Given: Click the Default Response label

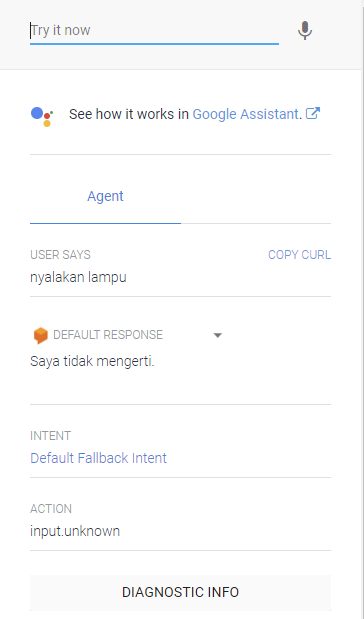Looking at the screenshot, I should point(108,335).
